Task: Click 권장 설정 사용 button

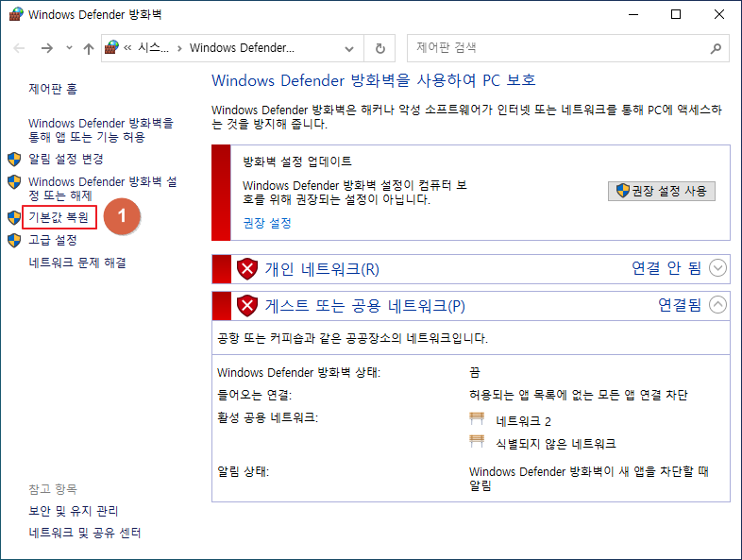Action: pos(661,191)
